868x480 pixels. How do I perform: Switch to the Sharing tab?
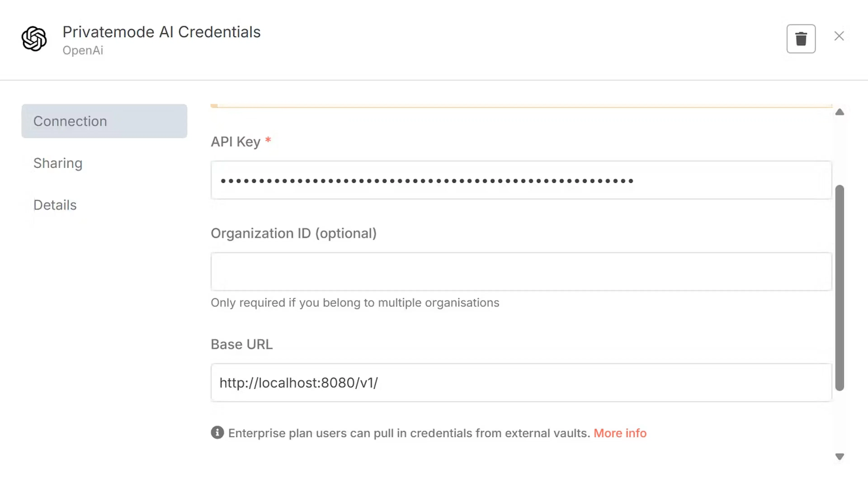tap(58, 163)
